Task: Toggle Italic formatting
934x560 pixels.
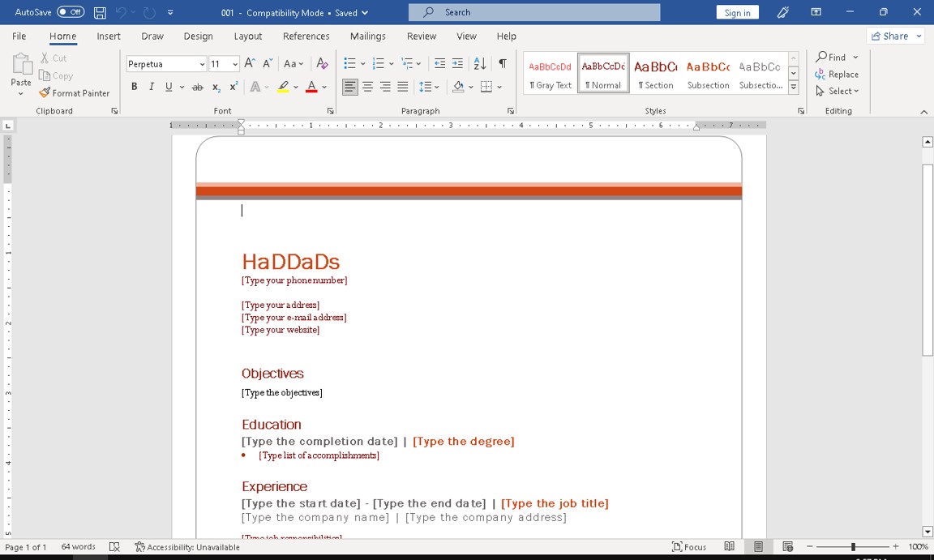Action: tap(152, 87)
